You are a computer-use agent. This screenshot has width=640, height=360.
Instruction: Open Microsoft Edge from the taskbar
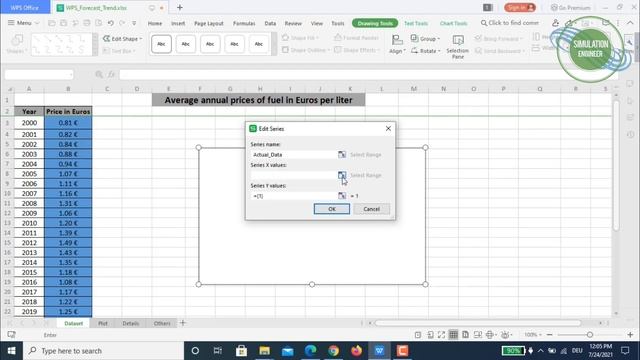pos(311,351)
